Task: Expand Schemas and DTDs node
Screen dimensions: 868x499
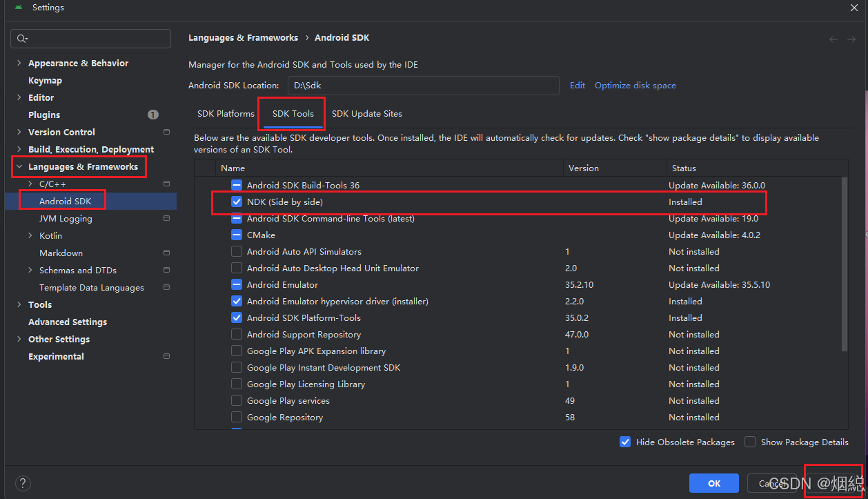Action: pyautogui.click(x=30, y=270)
